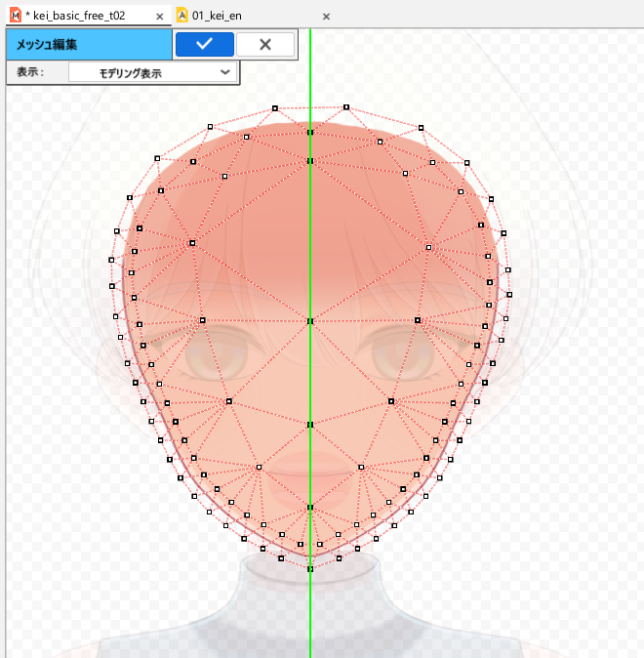
Task: Switch to the kei_basic_free_t02 tab
Action: (78, 16)
